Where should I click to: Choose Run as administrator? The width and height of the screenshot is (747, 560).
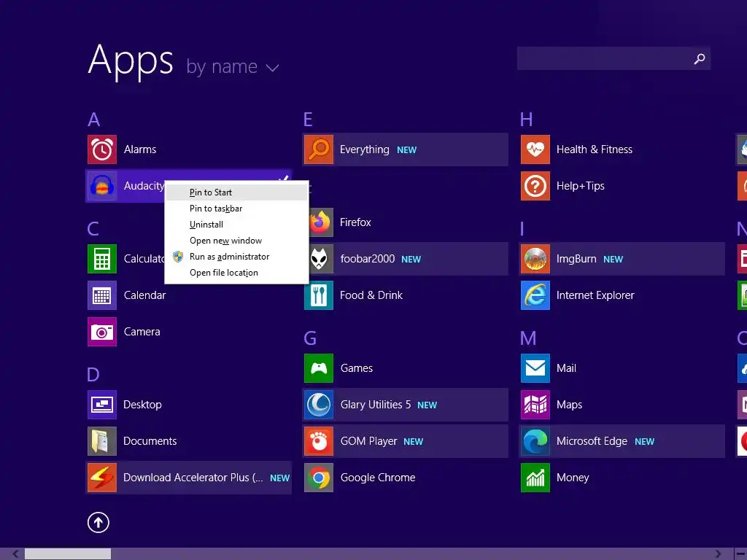236,257
